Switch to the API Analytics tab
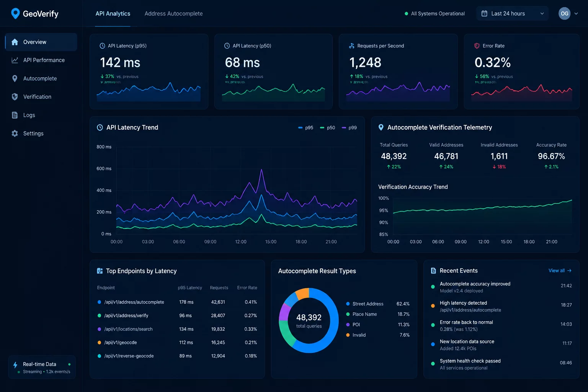This screenshot has height=392, width=588. pyautogui.click(x=113, y=13)
